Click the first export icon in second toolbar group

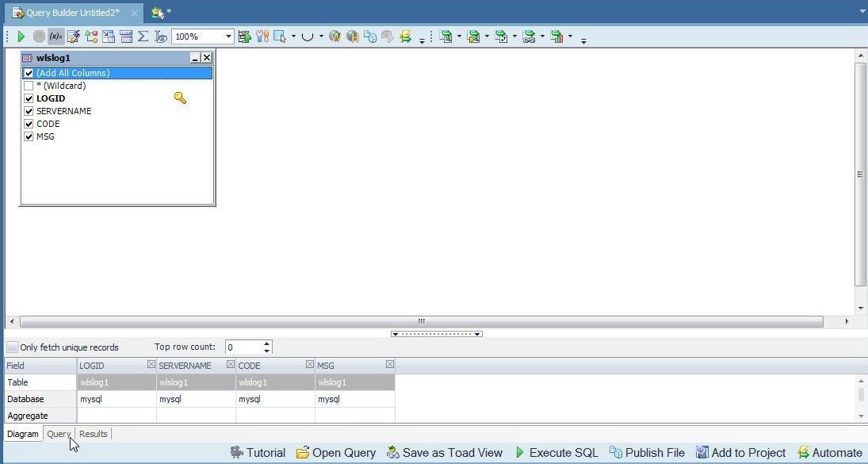pos(445,36)
